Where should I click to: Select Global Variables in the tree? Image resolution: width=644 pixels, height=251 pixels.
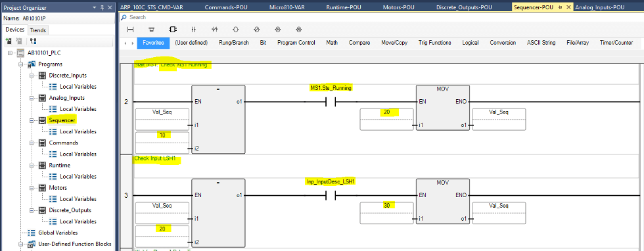58,233
